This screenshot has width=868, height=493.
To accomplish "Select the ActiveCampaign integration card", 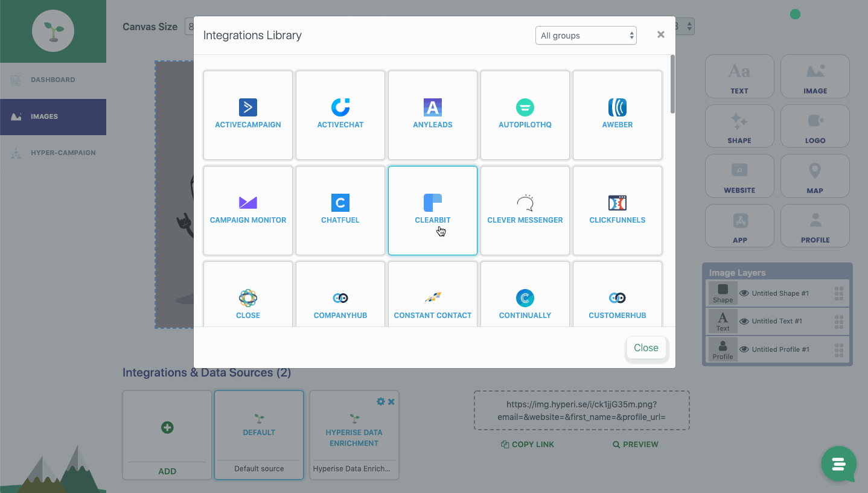I will 248,115.
